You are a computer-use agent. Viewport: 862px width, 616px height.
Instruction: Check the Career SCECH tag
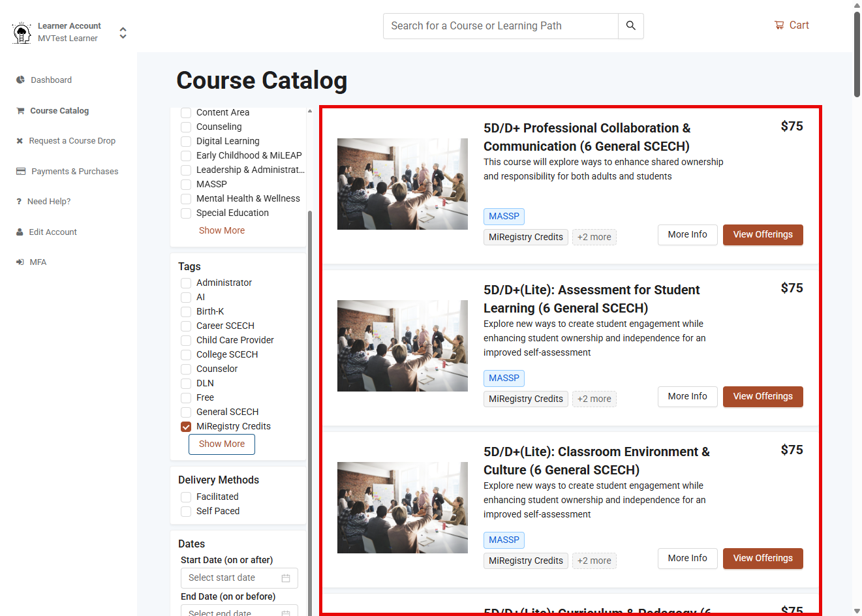tap(186, 326)
